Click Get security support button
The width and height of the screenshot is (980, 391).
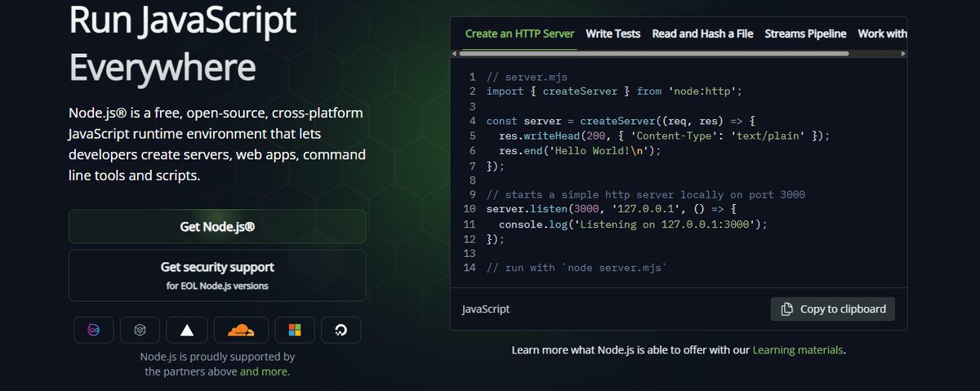(x=217, y=276)
